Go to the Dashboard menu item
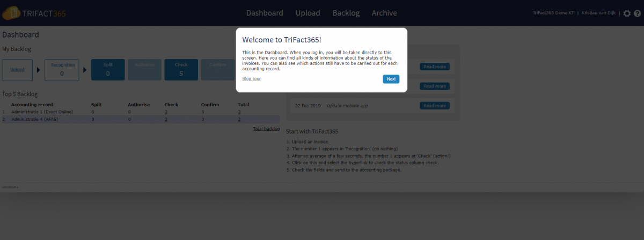The height and width of the screenshot is (240, 644). click(265, 13)
